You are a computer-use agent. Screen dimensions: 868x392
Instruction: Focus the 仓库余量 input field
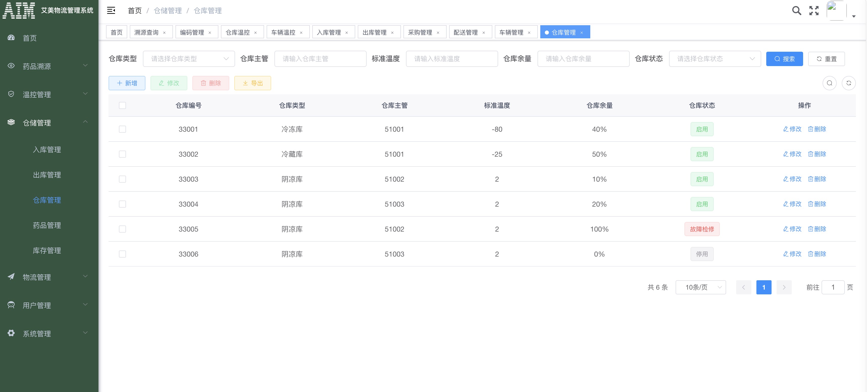583,59
